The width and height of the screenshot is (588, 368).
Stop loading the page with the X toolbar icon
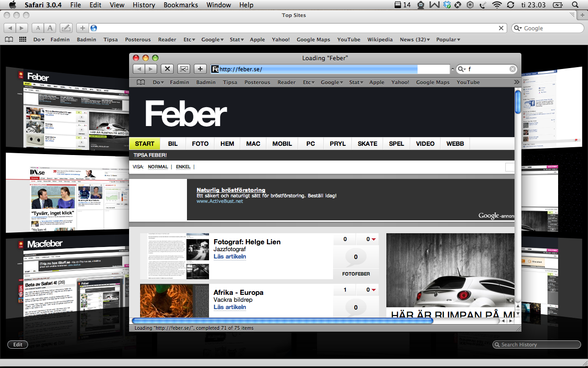(167, 69)
